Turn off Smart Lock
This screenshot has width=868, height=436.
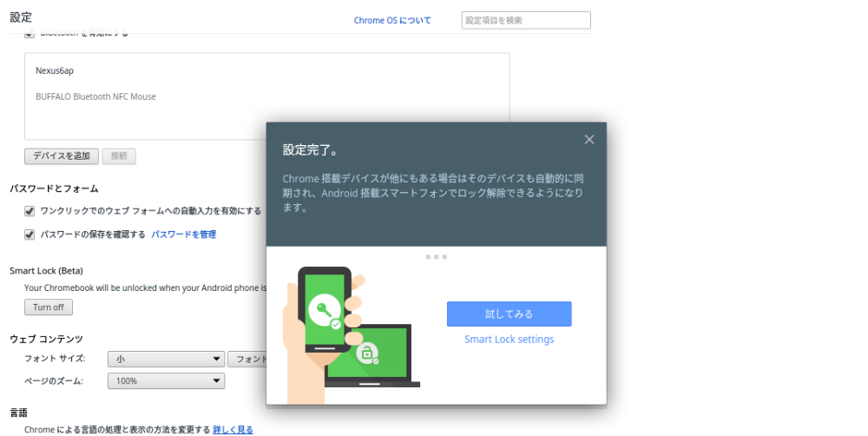(48, 307)
